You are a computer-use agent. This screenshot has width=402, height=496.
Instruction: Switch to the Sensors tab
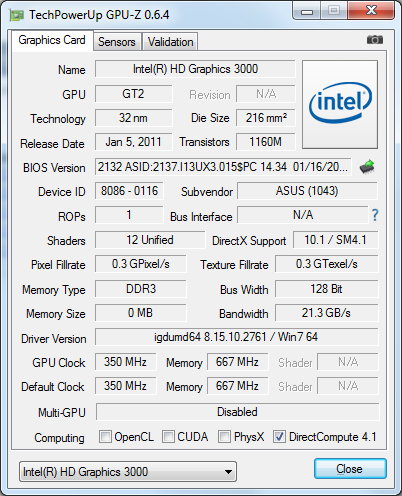117,42
